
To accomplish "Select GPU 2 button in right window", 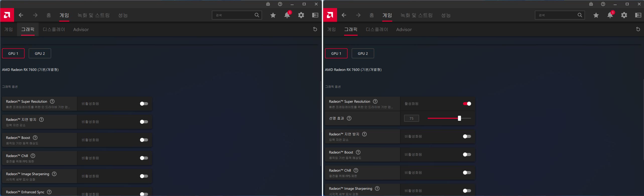I will pos(363,53).
